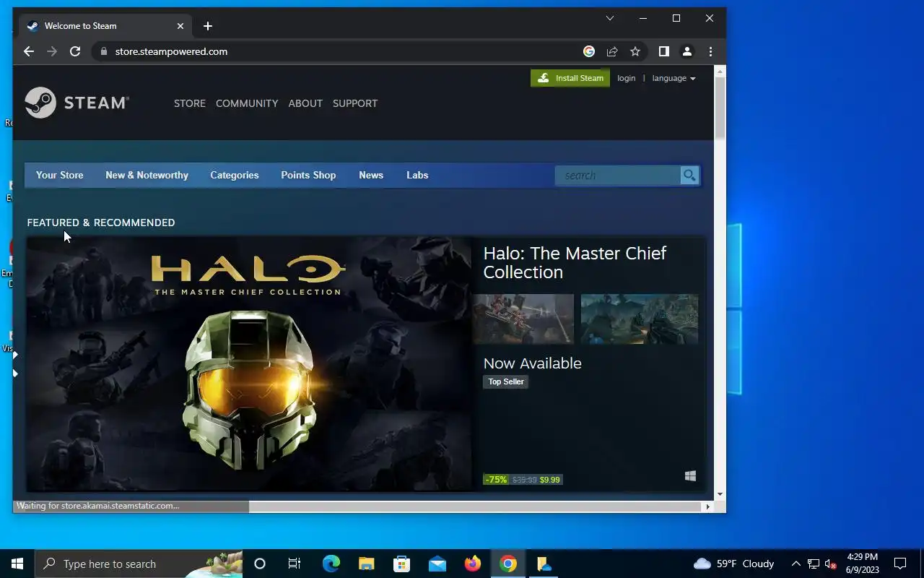Bookmark this tab with the star icon
Screen dimensions: 924x578
(635, 51)
